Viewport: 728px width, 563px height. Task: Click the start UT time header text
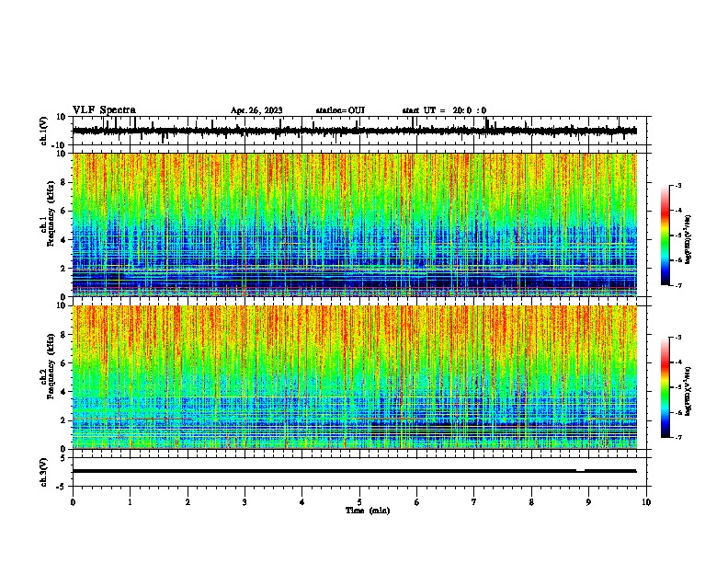(444, 110)
